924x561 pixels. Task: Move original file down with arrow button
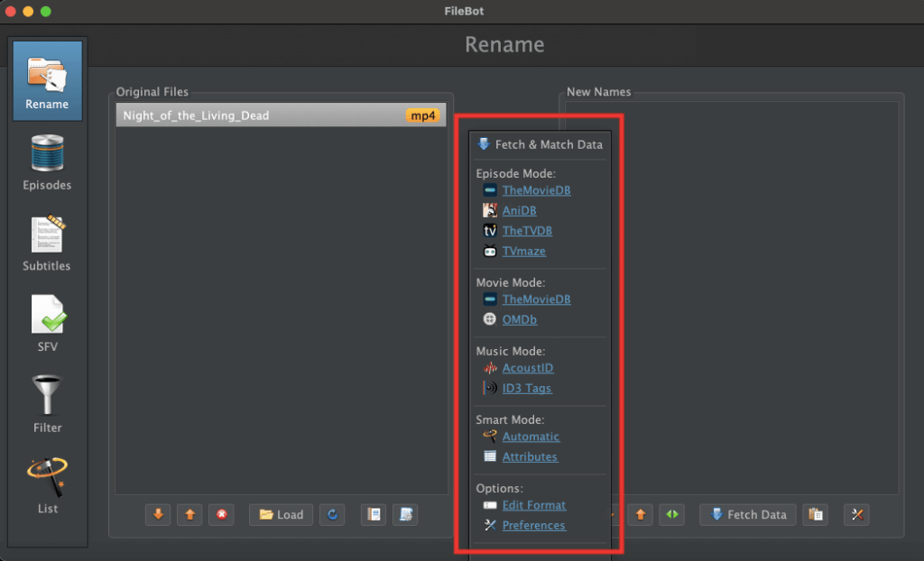point(158,515)
